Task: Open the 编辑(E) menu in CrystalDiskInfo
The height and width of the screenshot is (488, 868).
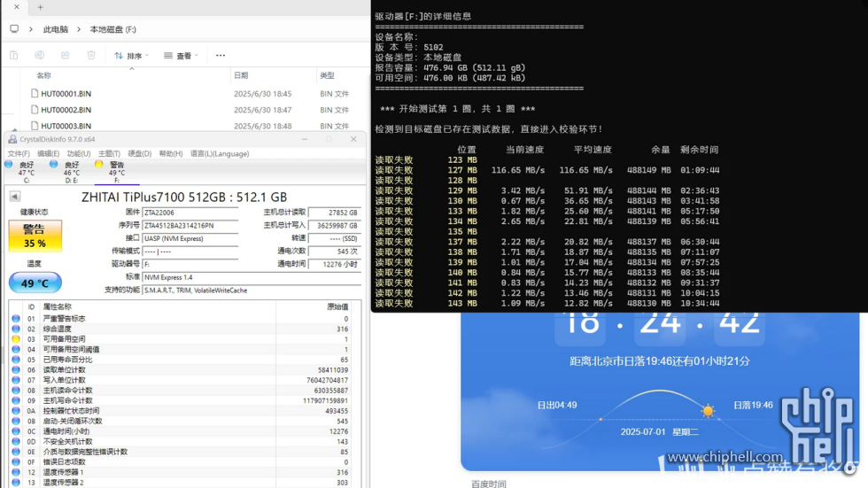Action: (48, 154)
